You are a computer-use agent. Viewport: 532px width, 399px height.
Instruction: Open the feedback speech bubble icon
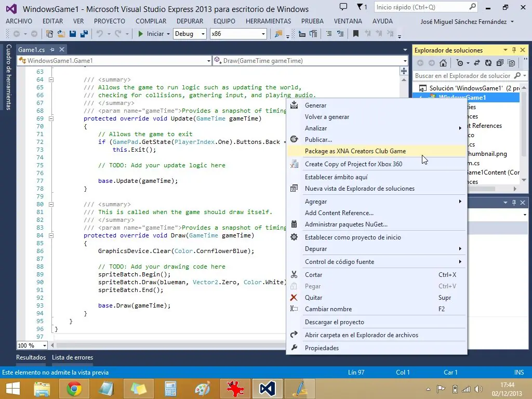point(343,7)
